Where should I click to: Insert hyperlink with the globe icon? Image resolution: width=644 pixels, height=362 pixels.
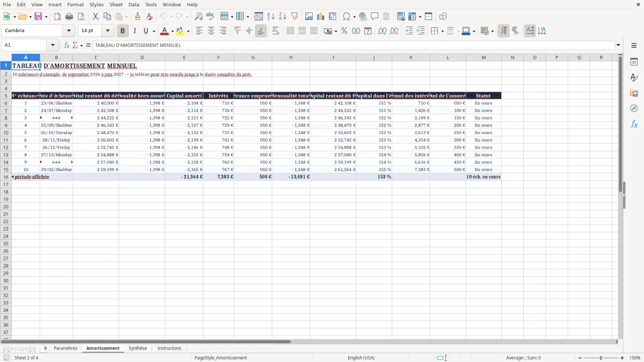pyautogui.click(x=363, y=17)
